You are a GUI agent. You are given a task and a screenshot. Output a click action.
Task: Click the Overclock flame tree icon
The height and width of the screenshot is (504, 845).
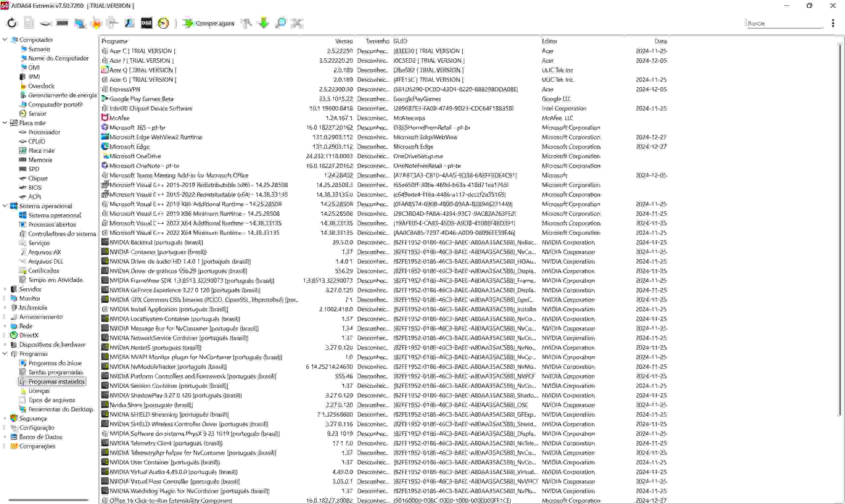coord(23,86)
